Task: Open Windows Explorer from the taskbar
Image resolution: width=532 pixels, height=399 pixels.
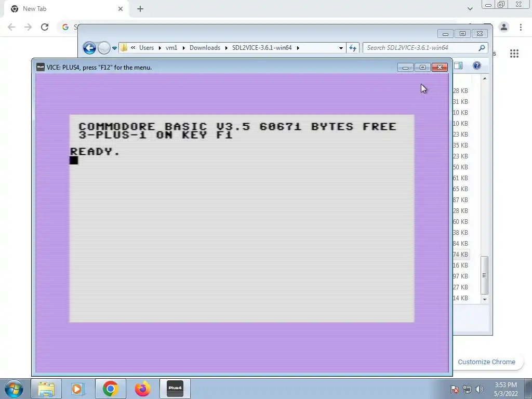Action: pyautogui.click(x=46, y=389)
